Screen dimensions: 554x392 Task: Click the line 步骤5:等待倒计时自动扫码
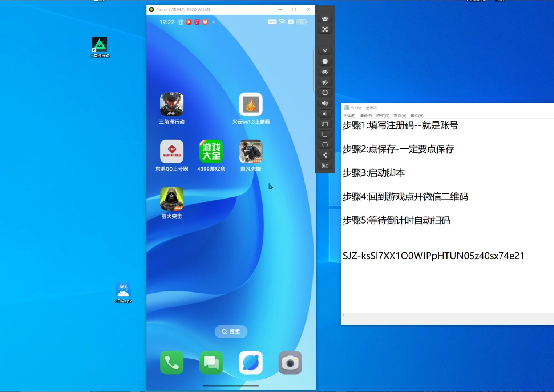(396, 220)
